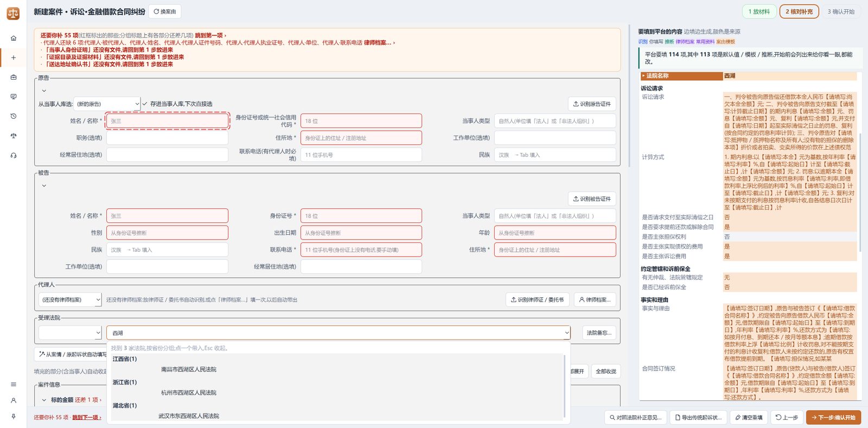Select 杭州市西湖区人民法院 from the list

point(189,393)
